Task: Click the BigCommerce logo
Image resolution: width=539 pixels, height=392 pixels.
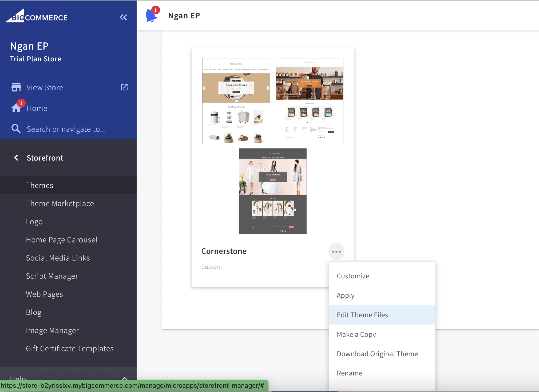Action: click(37, 17)
